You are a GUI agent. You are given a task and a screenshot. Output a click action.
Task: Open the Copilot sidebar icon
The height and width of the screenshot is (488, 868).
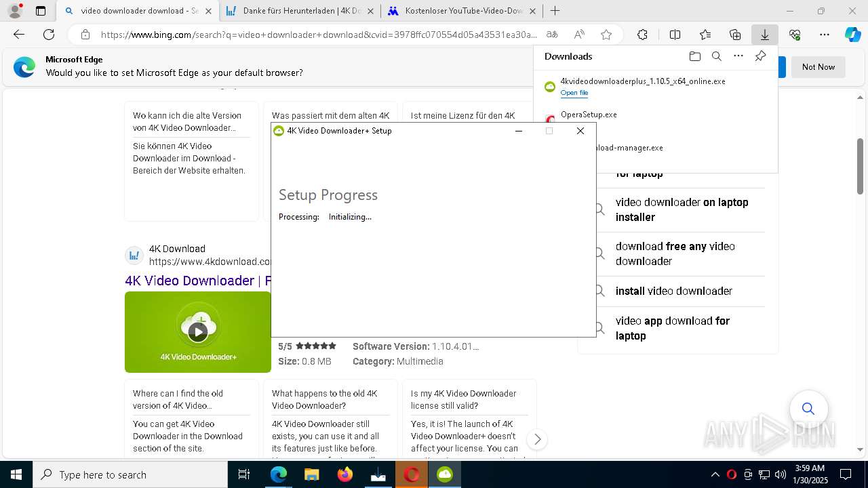coord(852,35)
